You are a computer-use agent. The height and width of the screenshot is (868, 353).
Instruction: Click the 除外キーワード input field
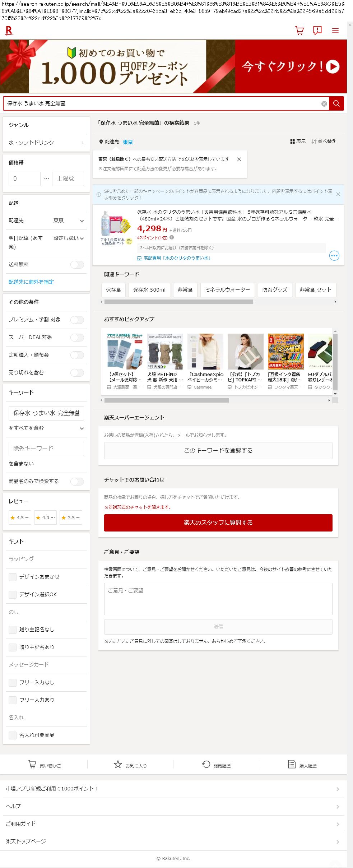pos(46,449)
